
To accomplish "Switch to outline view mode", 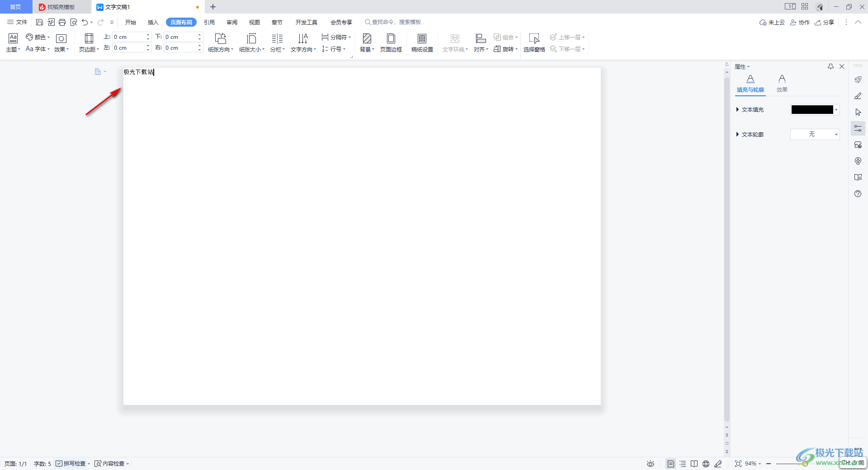I will point(683,464).
